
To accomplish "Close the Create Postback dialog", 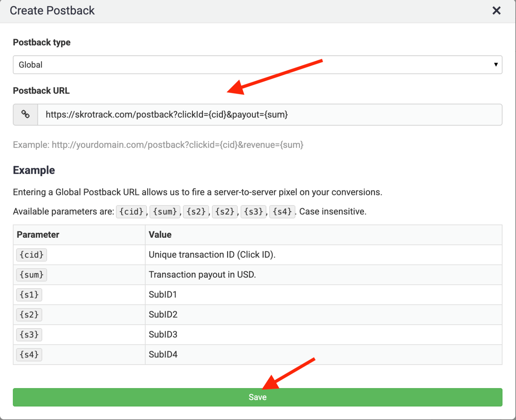I will [496, 11].
